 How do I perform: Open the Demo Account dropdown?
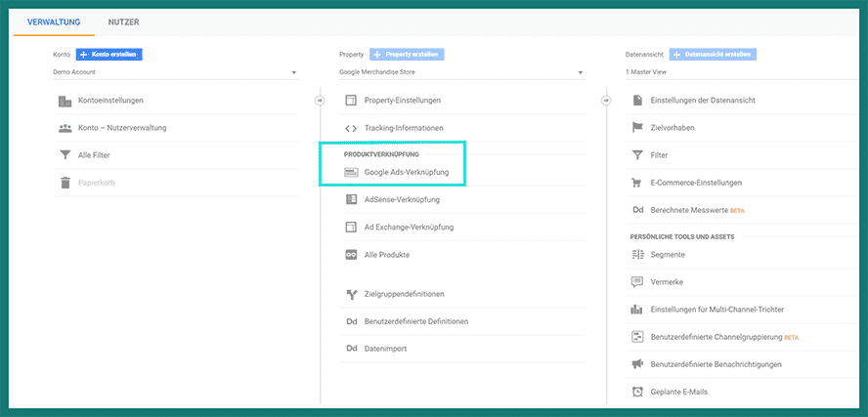[x=176, y=72]
